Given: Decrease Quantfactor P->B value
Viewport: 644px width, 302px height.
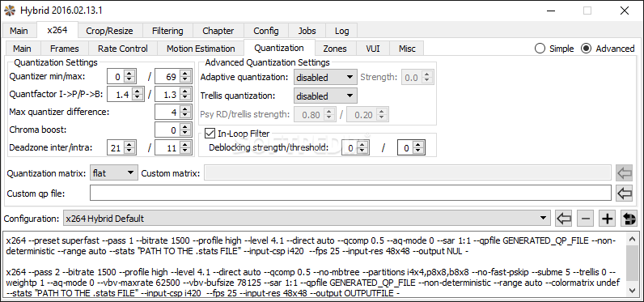Looking at the screenshot, I should click(x=184, y=98).
